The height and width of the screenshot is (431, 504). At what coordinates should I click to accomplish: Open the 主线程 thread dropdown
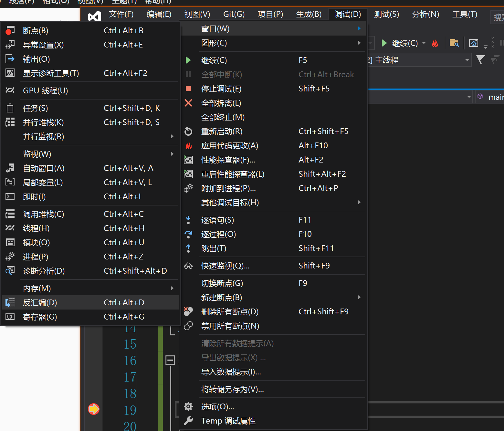click(467, 60)
